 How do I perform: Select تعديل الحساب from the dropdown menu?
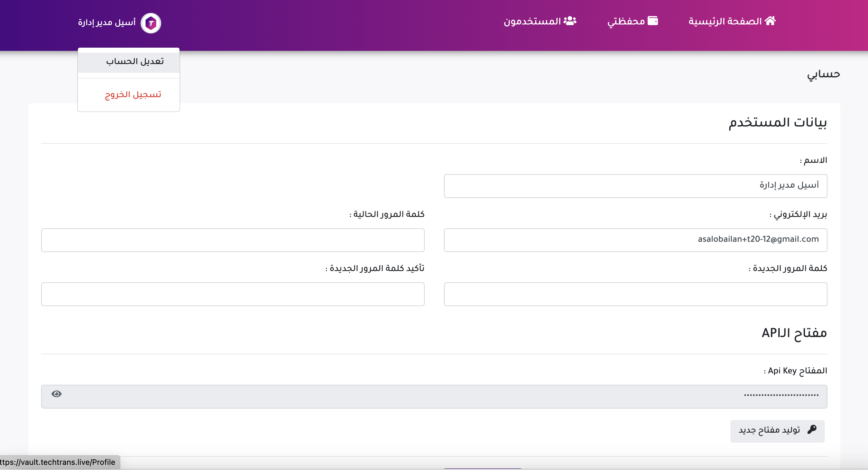[135, 61]
